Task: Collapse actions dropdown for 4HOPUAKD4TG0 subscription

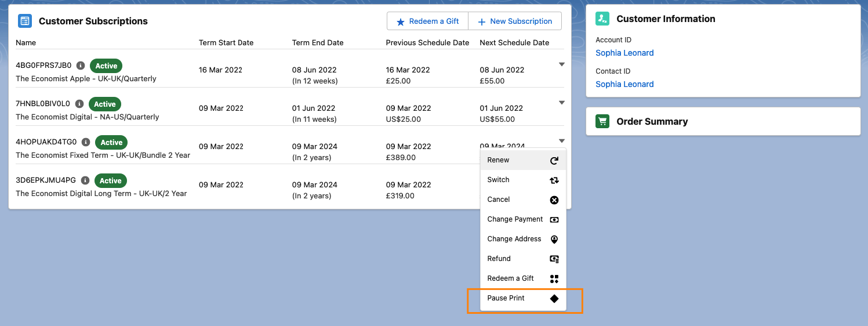Action: 561,141
